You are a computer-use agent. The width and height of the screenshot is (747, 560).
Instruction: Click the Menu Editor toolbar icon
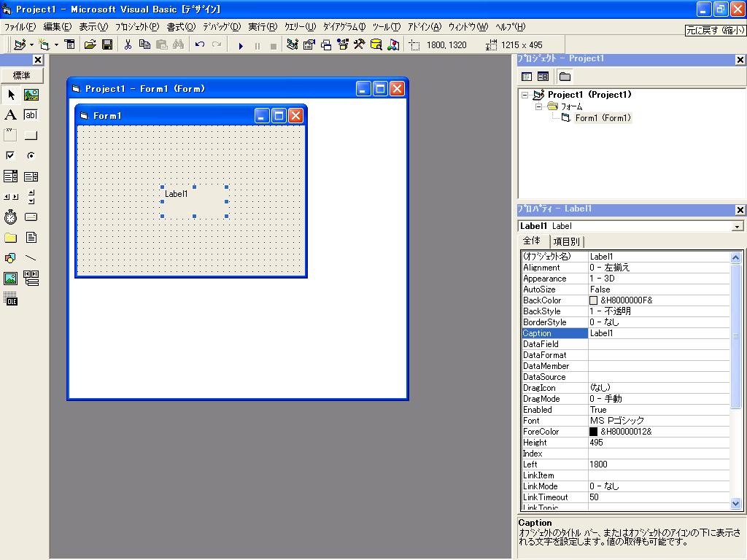click(70, 44)
